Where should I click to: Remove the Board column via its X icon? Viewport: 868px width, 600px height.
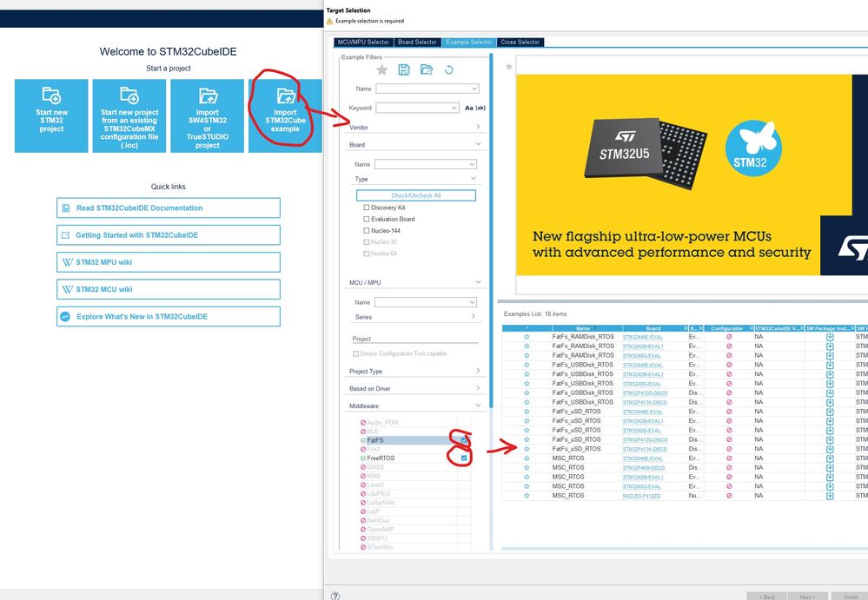click(686, 328)
